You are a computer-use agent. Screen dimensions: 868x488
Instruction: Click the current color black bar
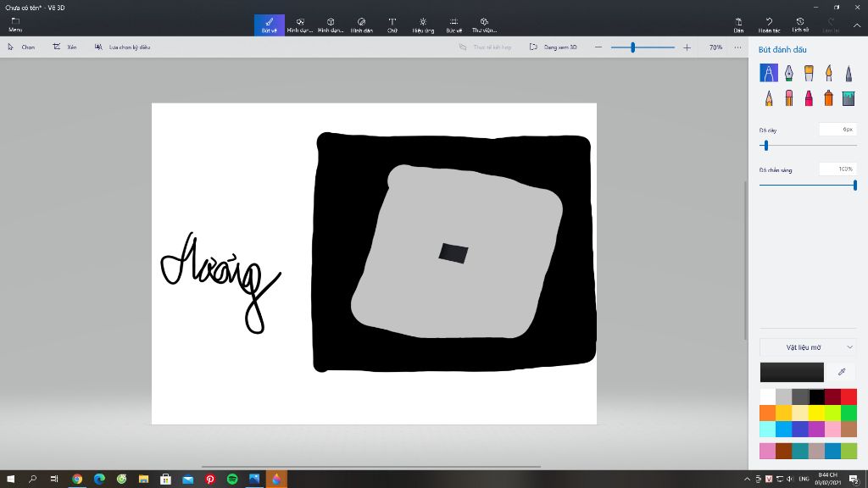tap(792, 372)
